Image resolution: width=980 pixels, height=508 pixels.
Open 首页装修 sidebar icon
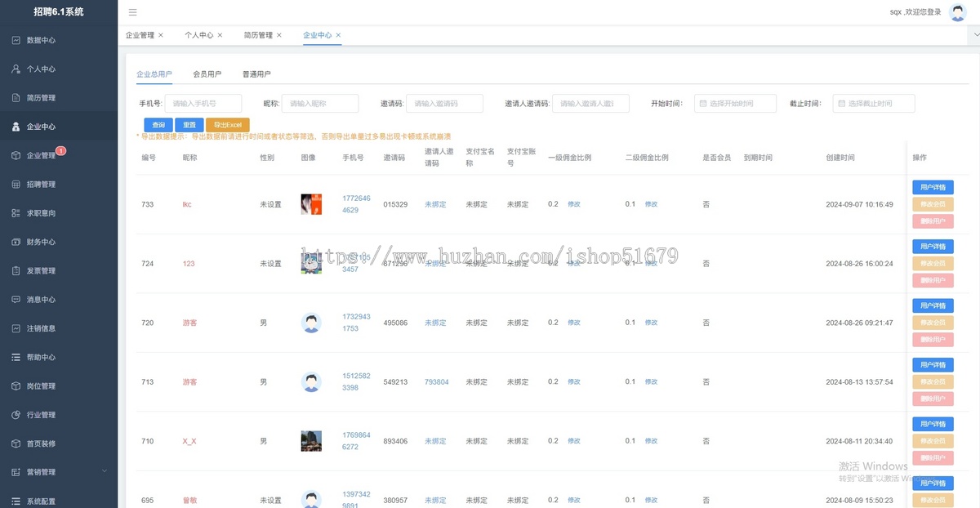pyautogui.click(x=16, y=443)
